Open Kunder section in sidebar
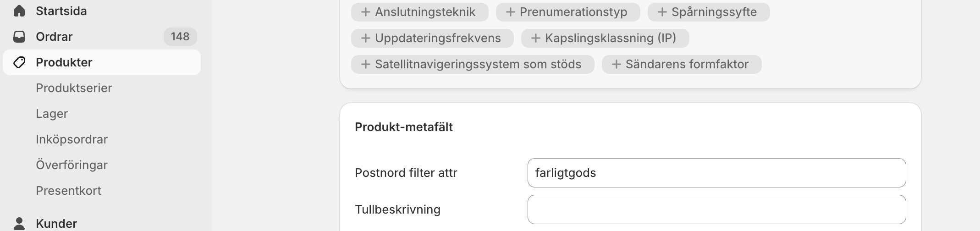 [x=56, y=224]
